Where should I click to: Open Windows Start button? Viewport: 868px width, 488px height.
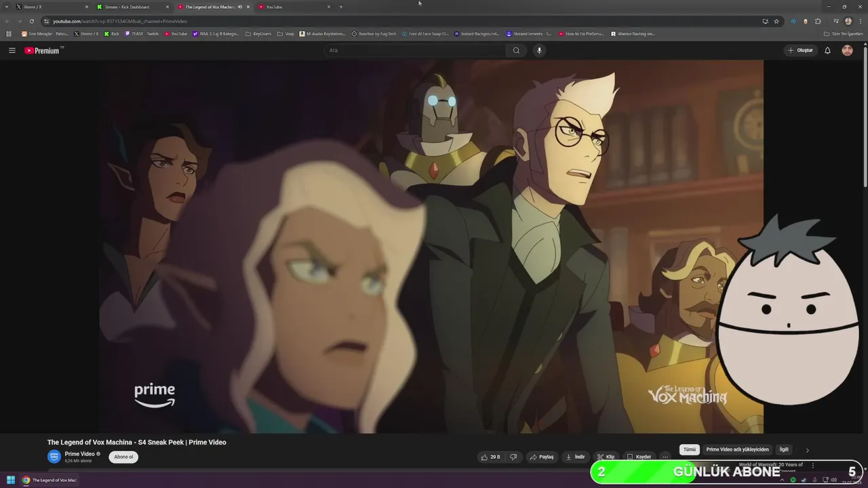[x=11, y=480]
